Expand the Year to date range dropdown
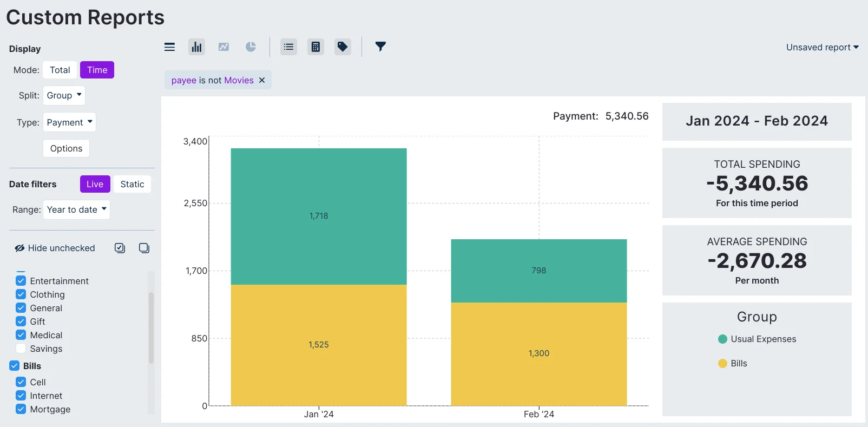This screenshot has width=868, height=427. 76,209
